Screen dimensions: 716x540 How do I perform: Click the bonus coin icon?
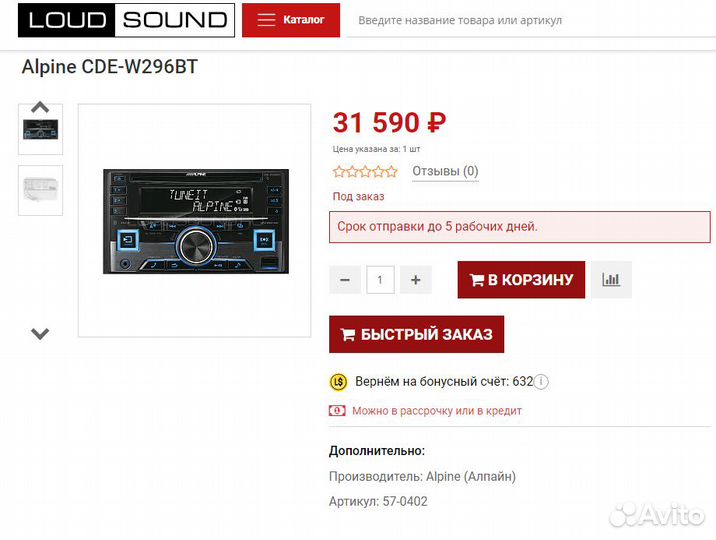[338, 382]
